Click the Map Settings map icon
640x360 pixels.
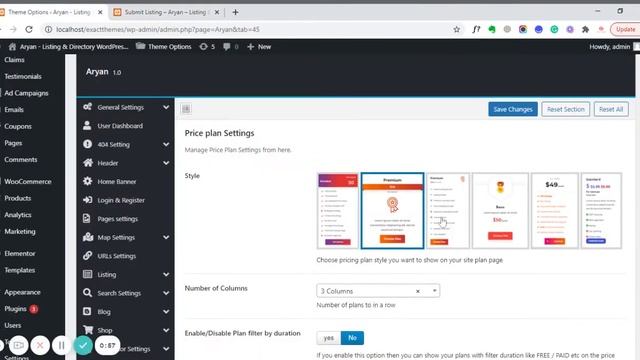(x=88, y=237)
